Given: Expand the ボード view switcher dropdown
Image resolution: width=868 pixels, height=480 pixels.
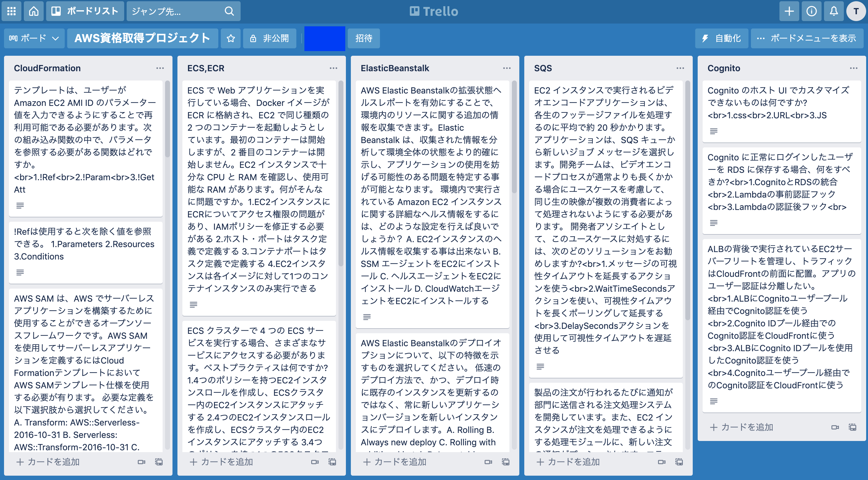Looking at the screenshot, I should click(x=34, y=38).
